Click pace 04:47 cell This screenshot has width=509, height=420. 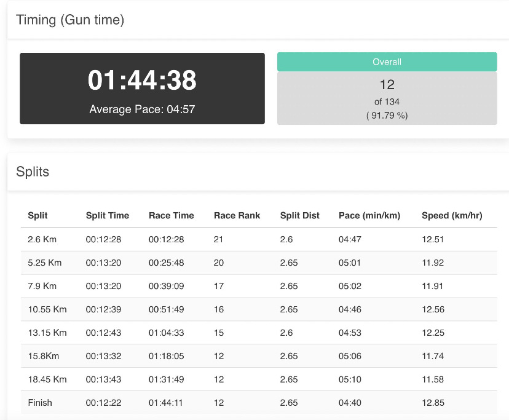click(x=350, y=239)
